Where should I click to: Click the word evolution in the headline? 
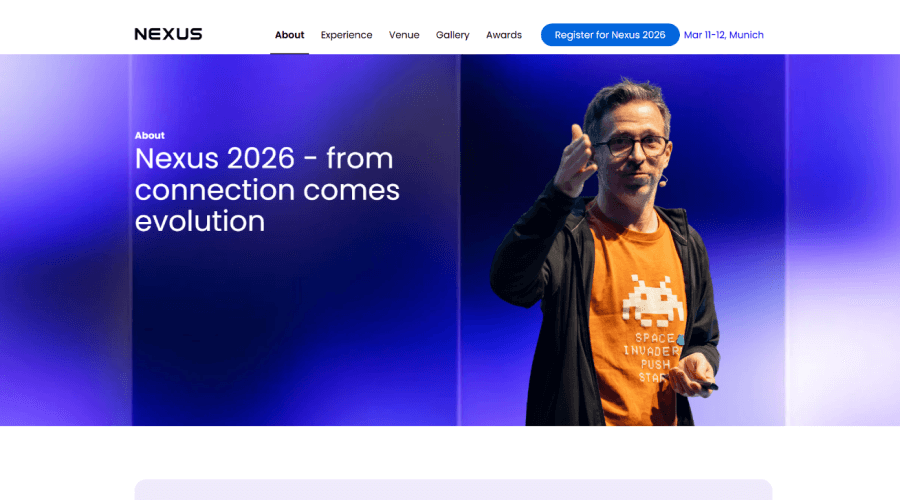[200, 220]
